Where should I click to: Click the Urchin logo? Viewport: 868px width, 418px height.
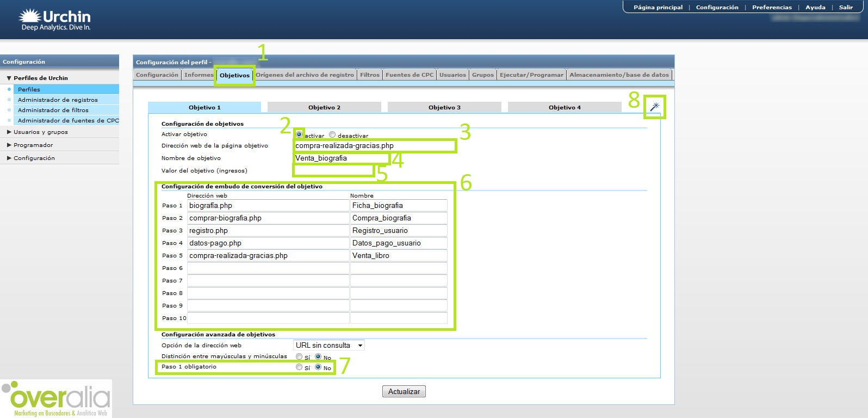(55, 20)
